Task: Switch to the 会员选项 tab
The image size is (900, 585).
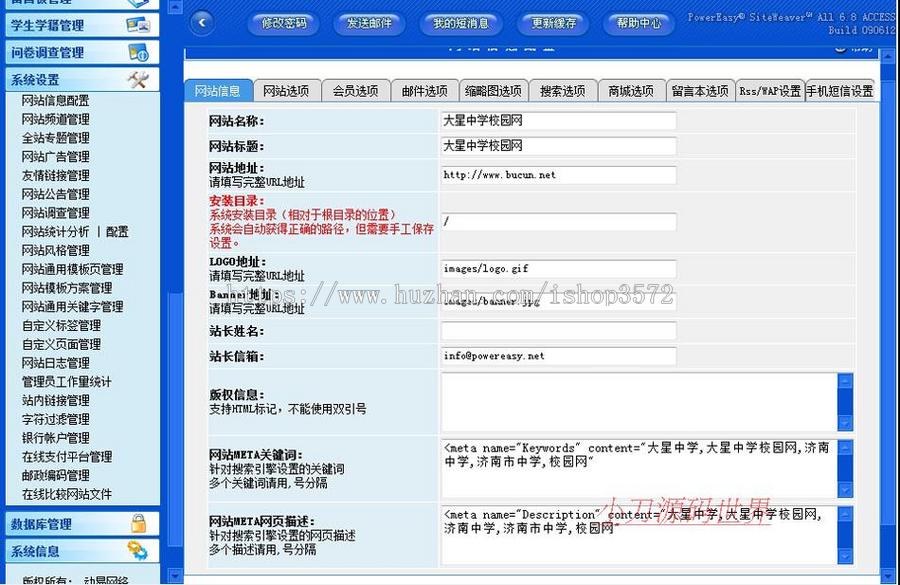Action: tap(356, 91)
